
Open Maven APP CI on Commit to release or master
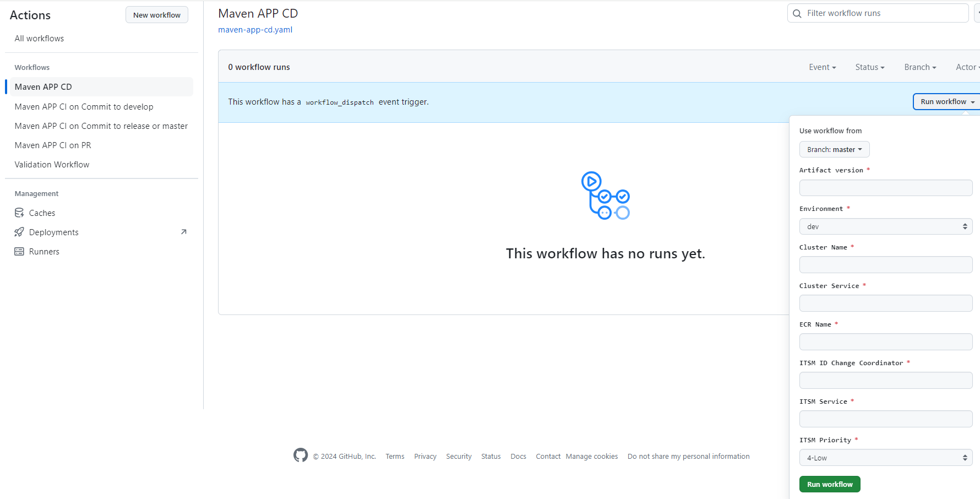pos(101,126)
